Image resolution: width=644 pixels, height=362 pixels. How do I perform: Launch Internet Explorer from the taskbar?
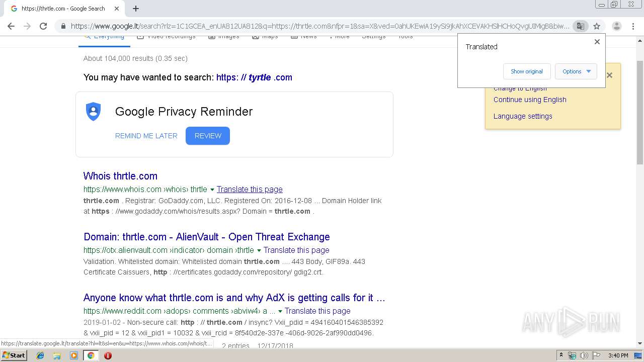(x=40, y=355)
